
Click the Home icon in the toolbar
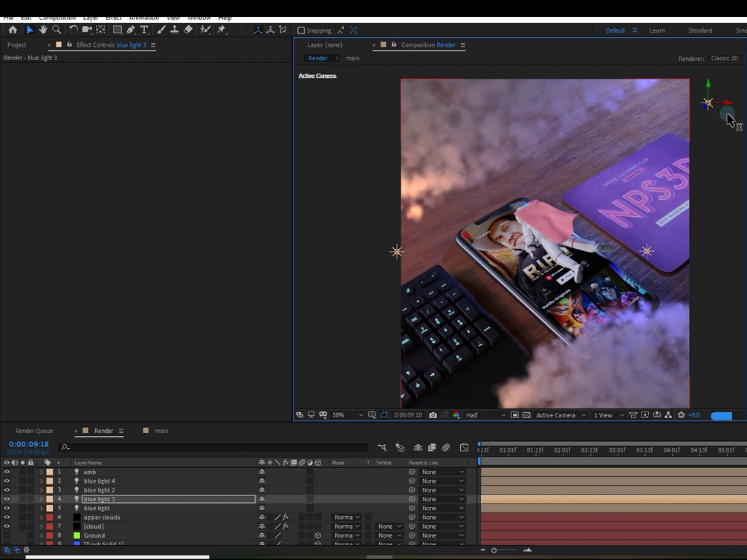[13, 30]
